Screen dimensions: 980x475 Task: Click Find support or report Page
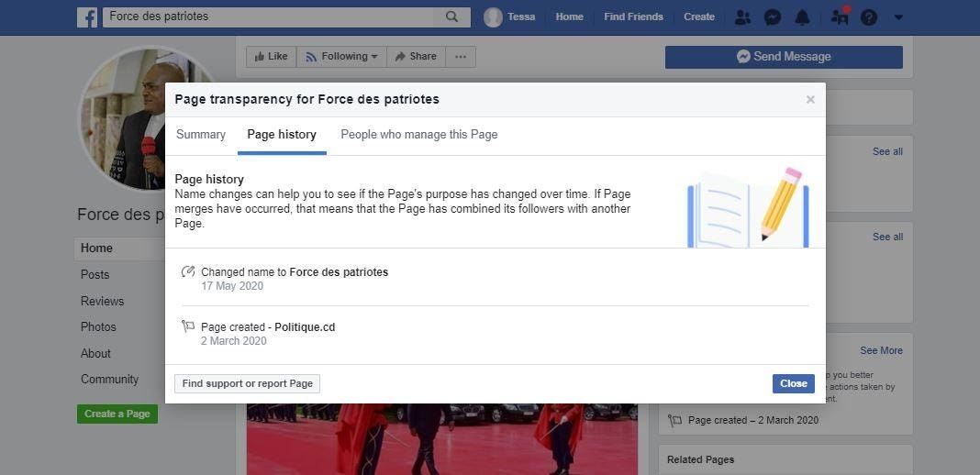tap(248, 384)
